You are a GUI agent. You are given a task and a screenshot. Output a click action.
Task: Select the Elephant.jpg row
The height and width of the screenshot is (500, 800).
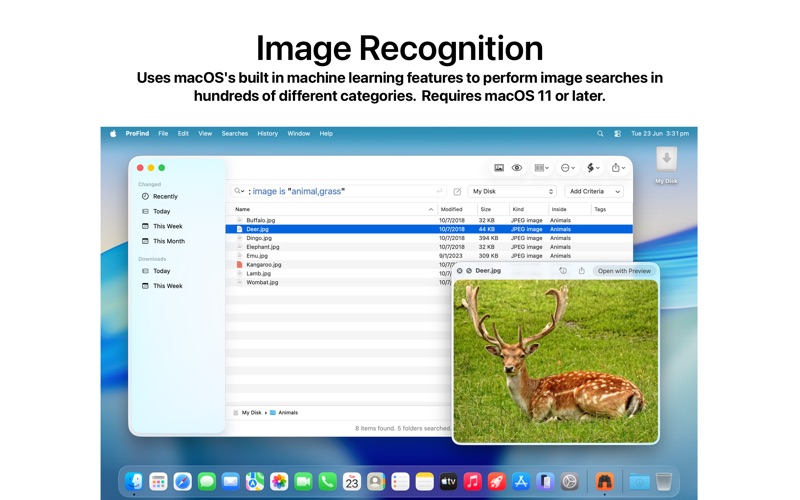tap(429, 247)
